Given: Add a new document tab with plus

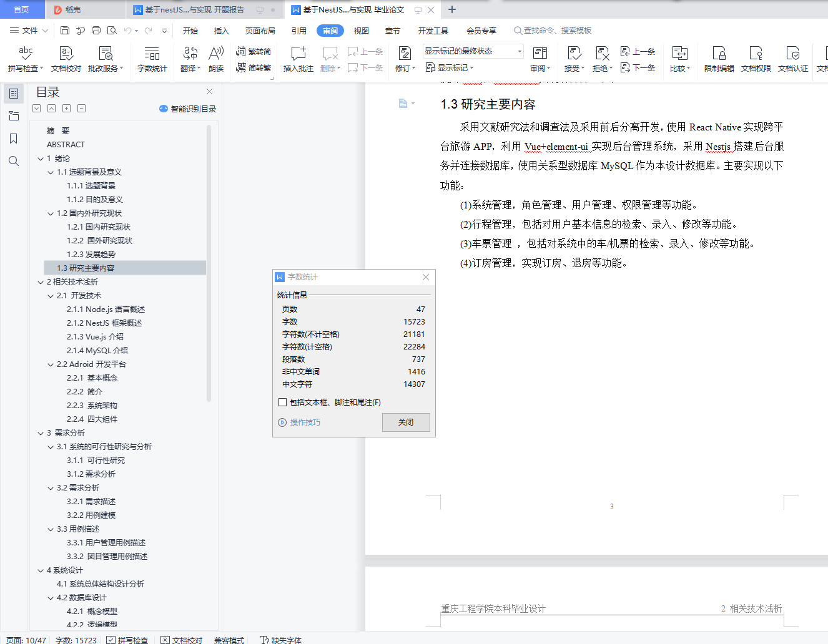Looking at the screenshot, I should pyautogui.click(x=452, y=9).
